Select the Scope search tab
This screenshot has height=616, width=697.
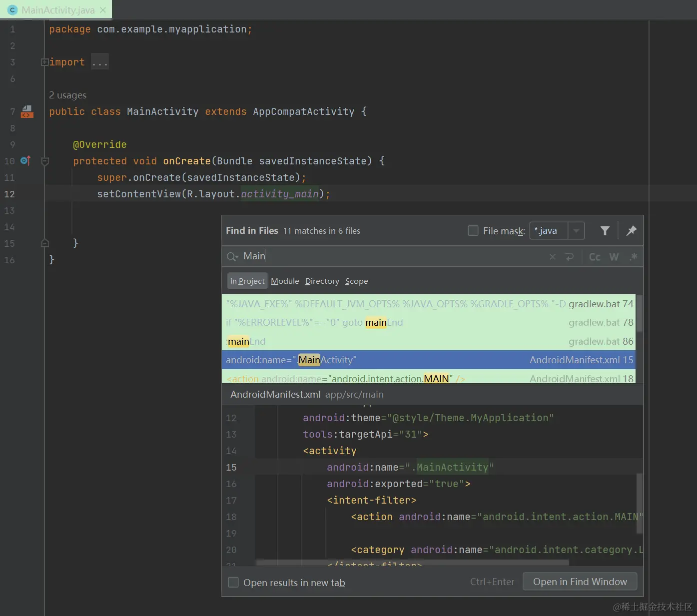(x=356, y=281)
